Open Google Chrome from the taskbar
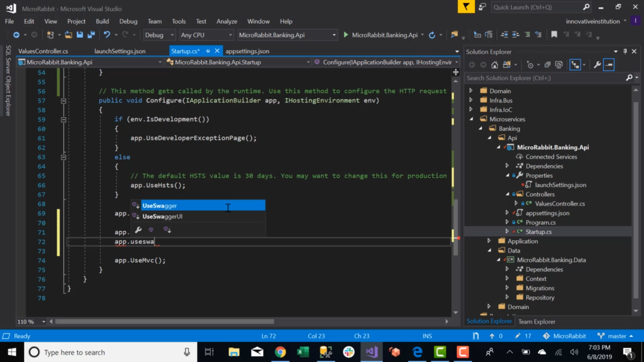Image resolution: width=644 pixels, height=362 pixels. click(x=280, y=352)
